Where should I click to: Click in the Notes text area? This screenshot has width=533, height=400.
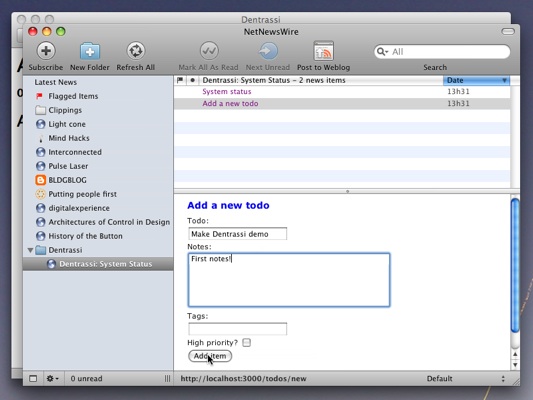[289, 280]
